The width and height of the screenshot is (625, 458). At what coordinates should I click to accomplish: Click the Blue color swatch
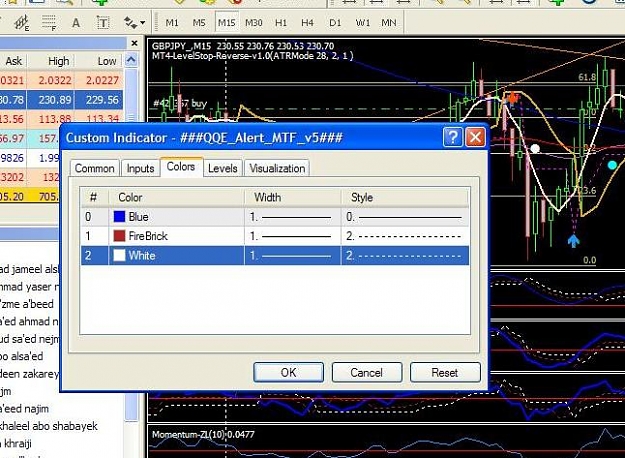coord(119,216)
